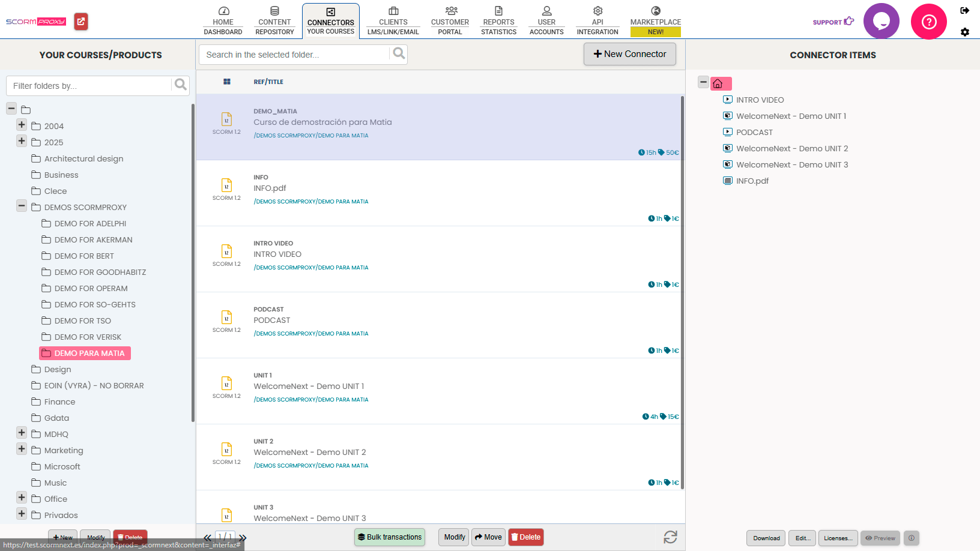
Task: Click SCORM 1.2 icon of DEMO_MATIA course
Action: 226,119
